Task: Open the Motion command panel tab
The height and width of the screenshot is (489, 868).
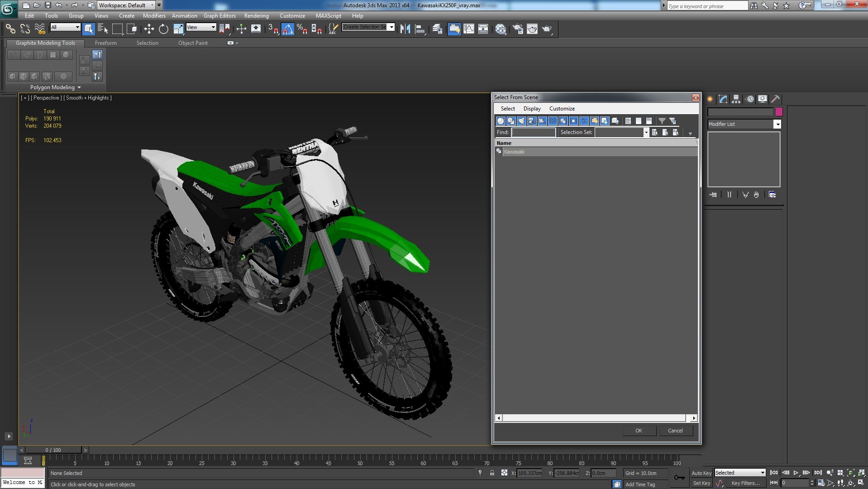Action: [x=749, y=99]
